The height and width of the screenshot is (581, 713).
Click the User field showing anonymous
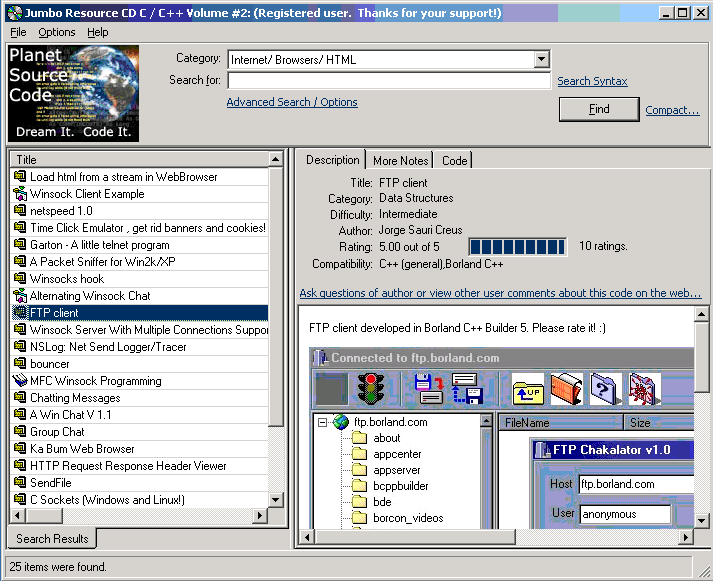(x=625, y=514)
